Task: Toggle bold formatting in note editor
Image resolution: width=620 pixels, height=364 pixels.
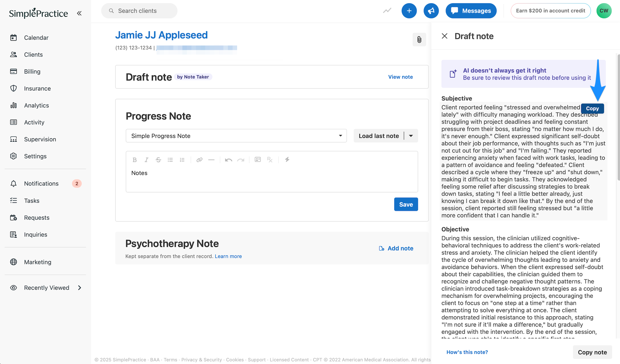Action: coord(135,160)
